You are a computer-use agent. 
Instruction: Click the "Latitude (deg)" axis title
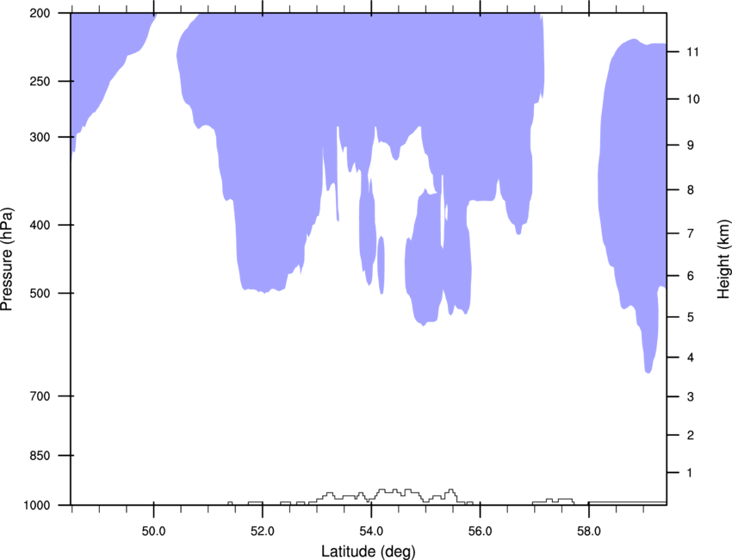(369, 551)
